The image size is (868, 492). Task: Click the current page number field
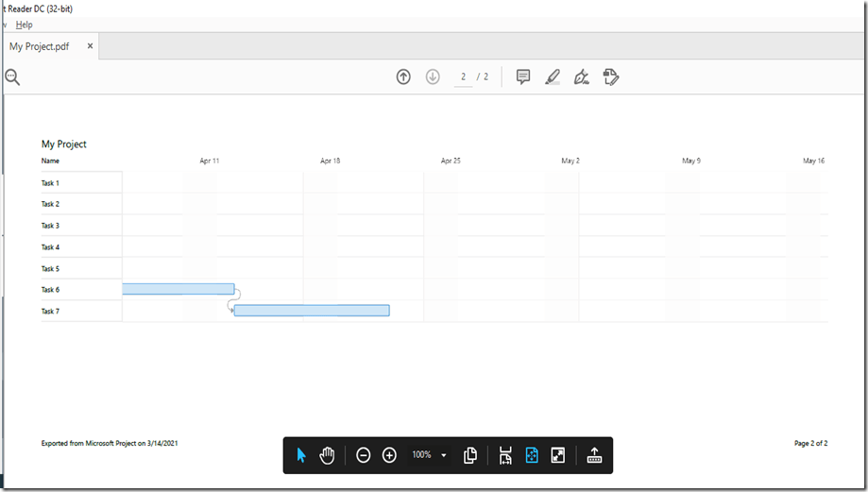coord(463,76)
